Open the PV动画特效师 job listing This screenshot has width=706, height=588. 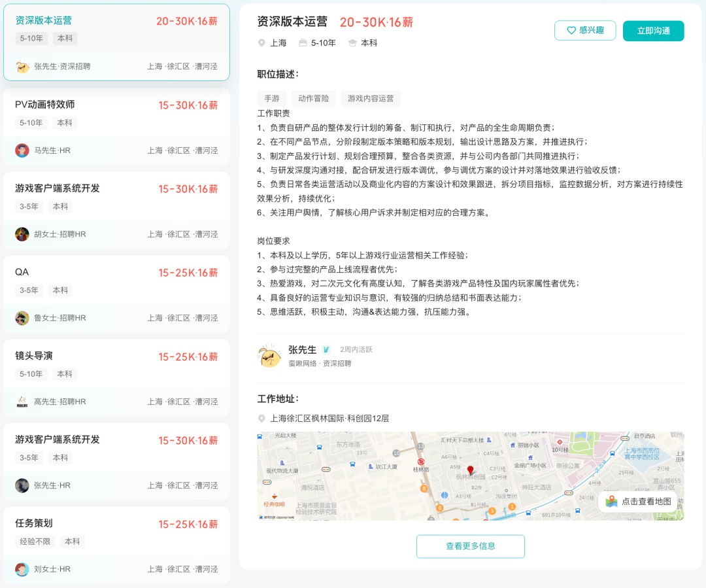click(x=116, y=126)
